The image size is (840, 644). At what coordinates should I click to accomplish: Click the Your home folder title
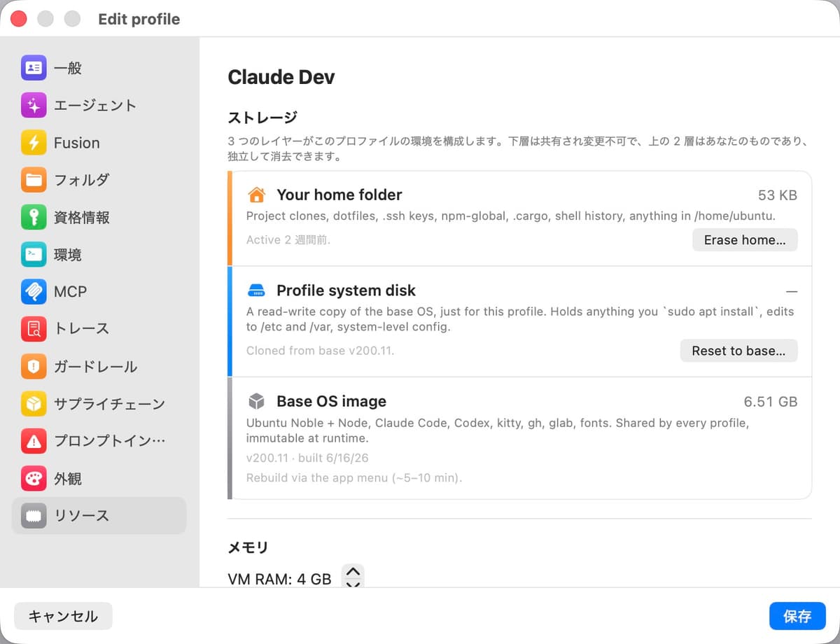339,195
